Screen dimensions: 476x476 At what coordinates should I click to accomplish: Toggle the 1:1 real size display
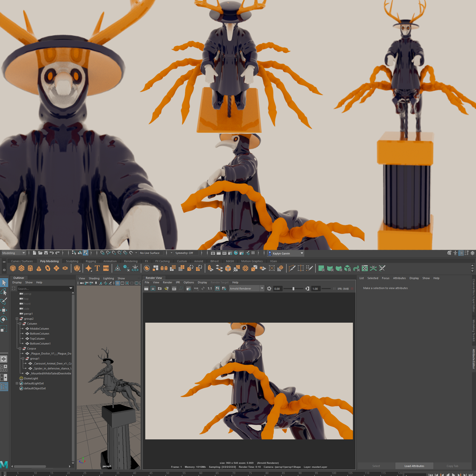coord(210,288)
